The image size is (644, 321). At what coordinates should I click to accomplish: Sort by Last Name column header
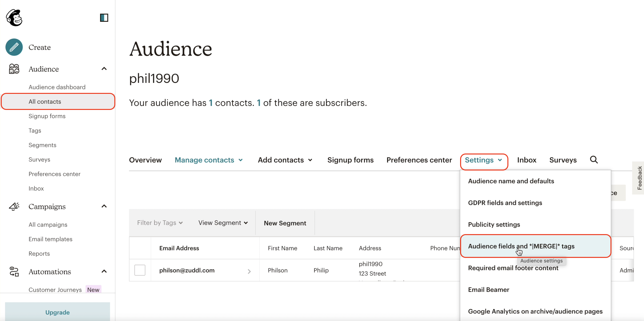pos(328,248)
